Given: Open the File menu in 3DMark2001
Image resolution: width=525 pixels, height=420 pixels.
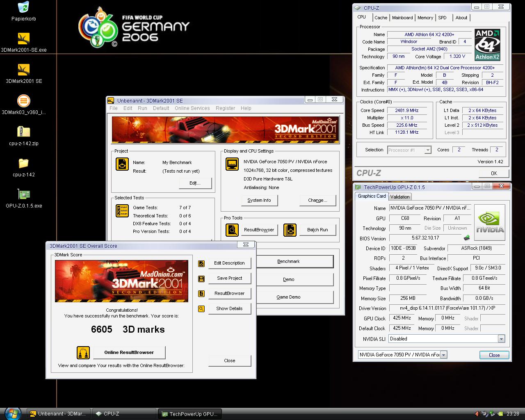Looking at the screenshot, I should [114, 108].
